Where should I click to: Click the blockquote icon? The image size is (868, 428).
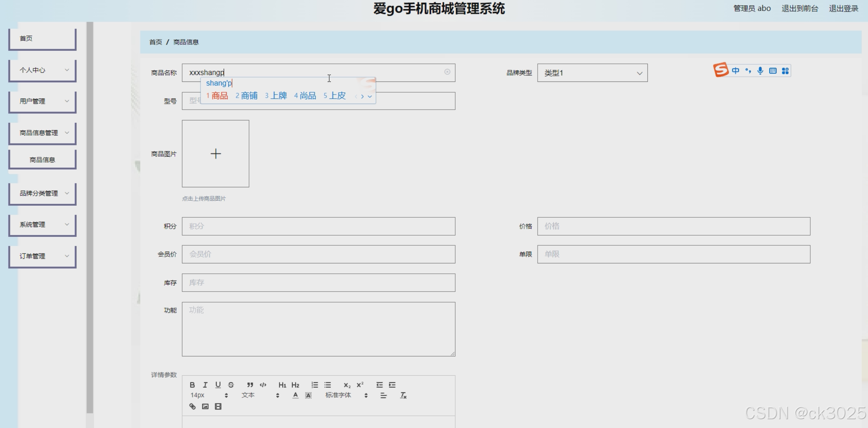click(x=250, y=385)
